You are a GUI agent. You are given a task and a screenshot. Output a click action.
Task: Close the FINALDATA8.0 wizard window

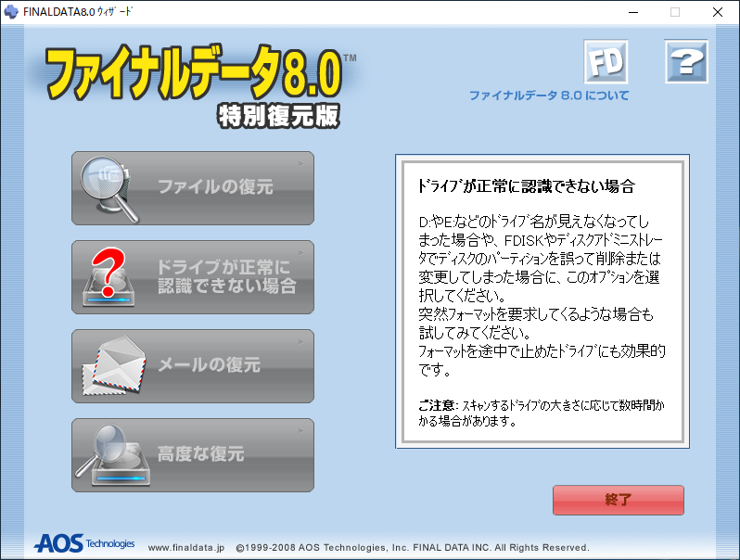[x=718, y=12]
